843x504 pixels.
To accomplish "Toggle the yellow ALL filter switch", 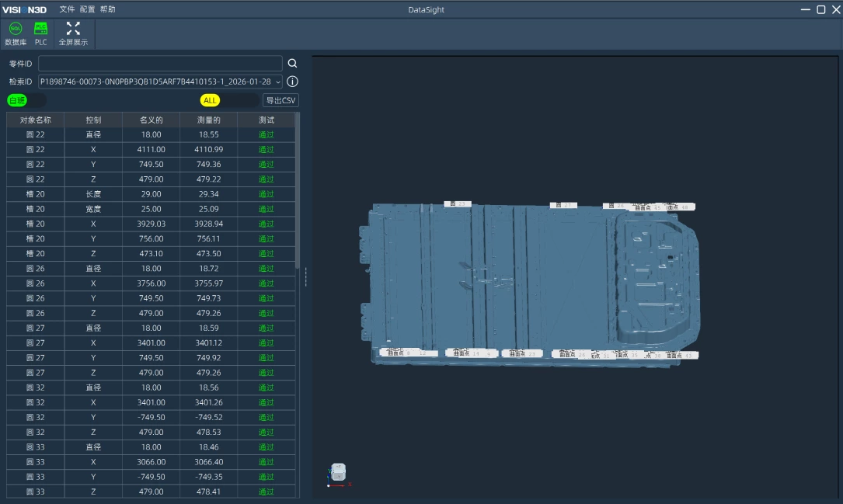I will [228, 100].
